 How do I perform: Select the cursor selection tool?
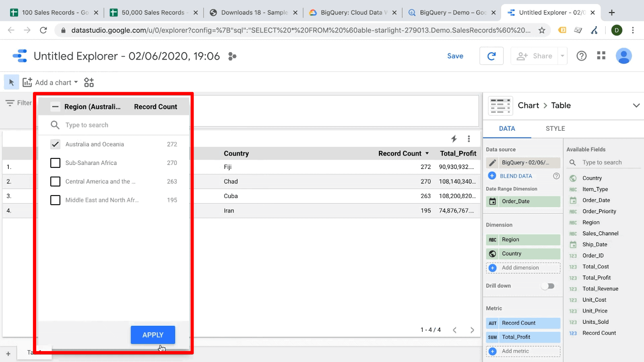tap(11, 82)
